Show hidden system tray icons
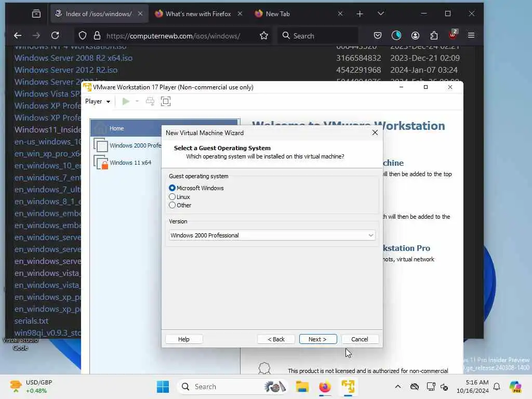This screenshot has height=399, width=532. click(x=398, y=387)
